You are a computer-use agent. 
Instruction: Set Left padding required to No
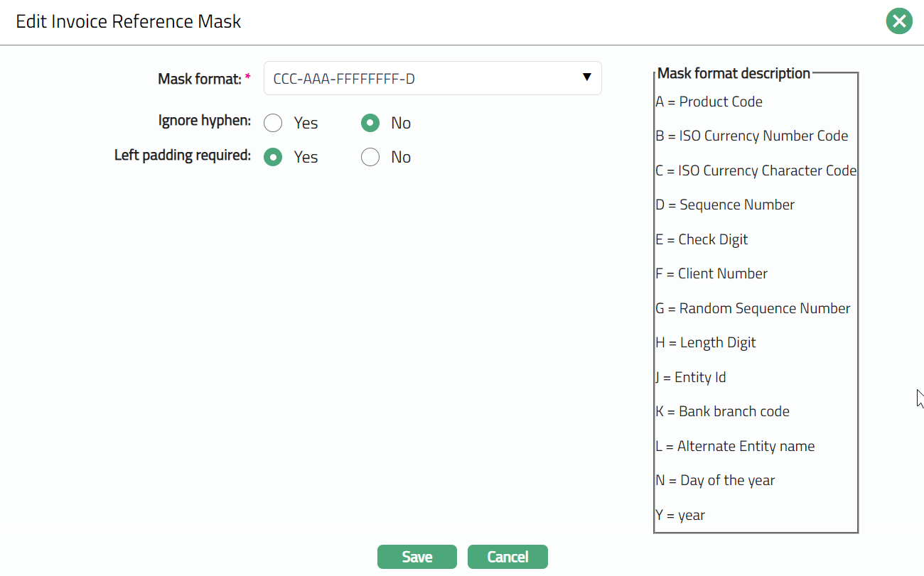pyautogui.click(x=370, y=158)
